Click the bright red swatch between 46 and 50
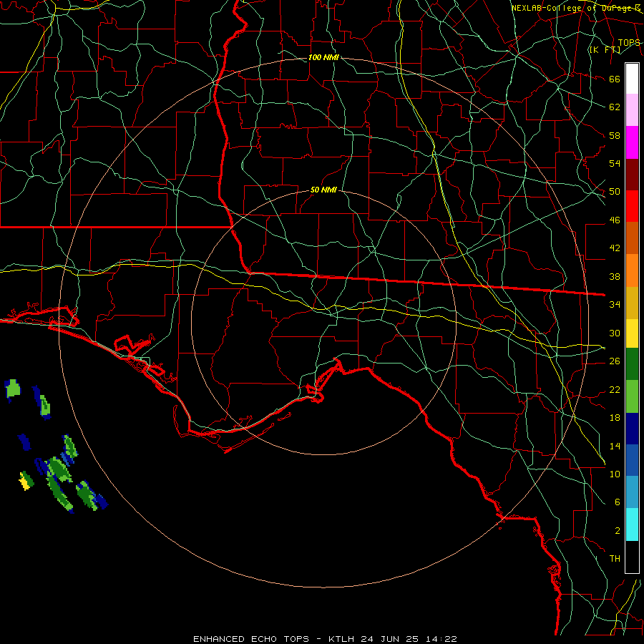The image size is (644, 644). coord(632,206)
